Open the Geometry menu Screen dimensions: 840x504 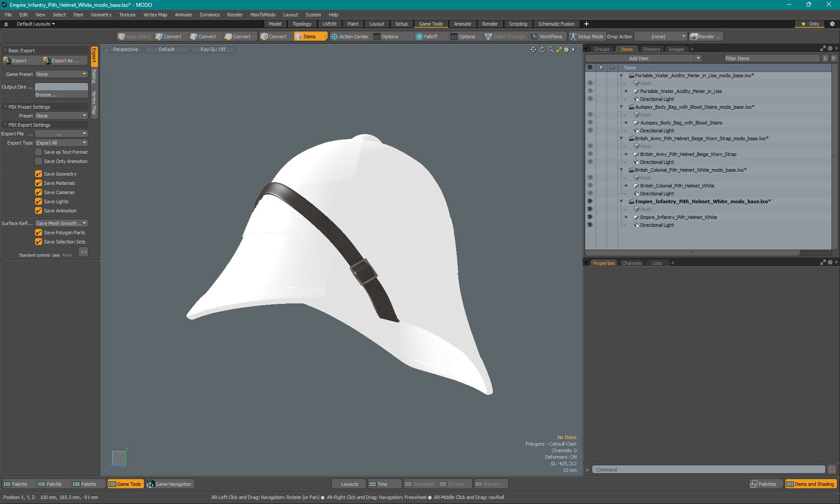(101, 14)
